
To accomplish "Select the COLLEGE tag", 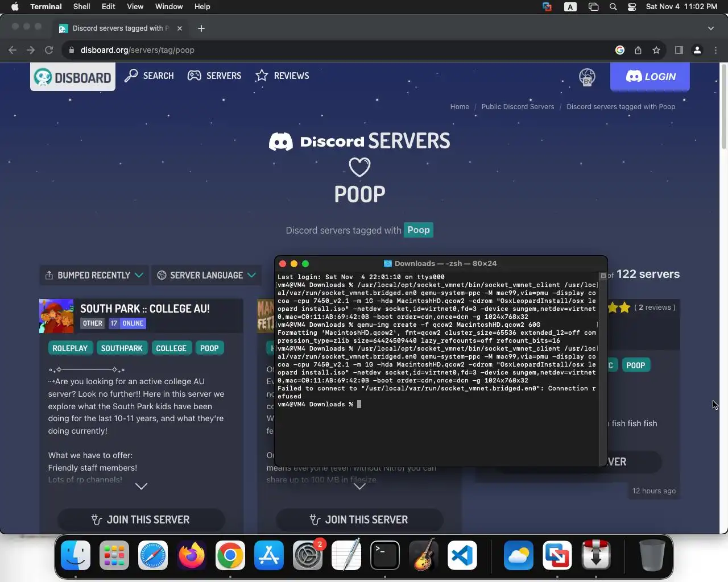I will pos(171,348).
